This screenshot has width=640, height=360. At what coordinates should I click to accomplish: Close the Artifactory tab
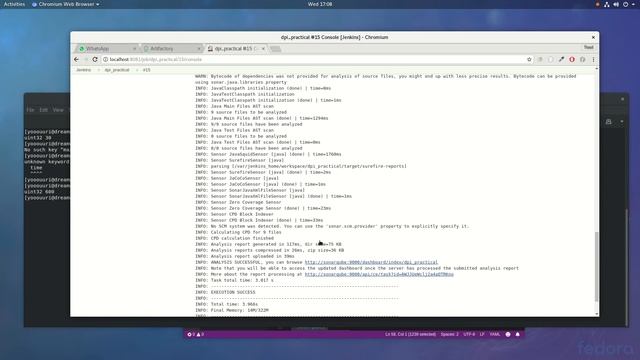[199, 49]
